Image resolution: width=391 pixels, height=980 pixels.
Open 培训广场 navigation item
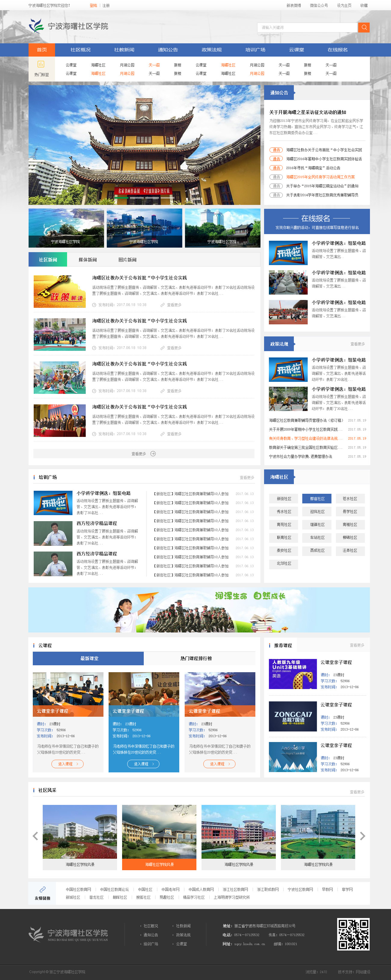click(255, 50)
